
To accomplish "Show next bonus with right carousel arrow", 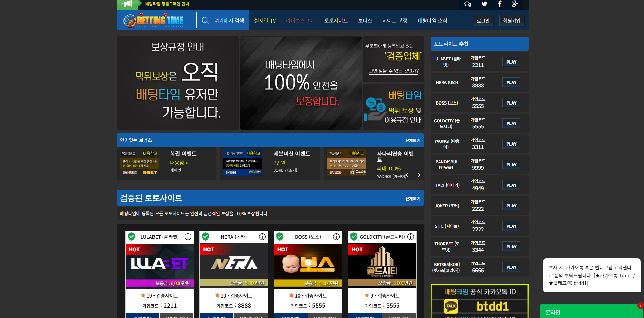I will click(x=419, y=175).
